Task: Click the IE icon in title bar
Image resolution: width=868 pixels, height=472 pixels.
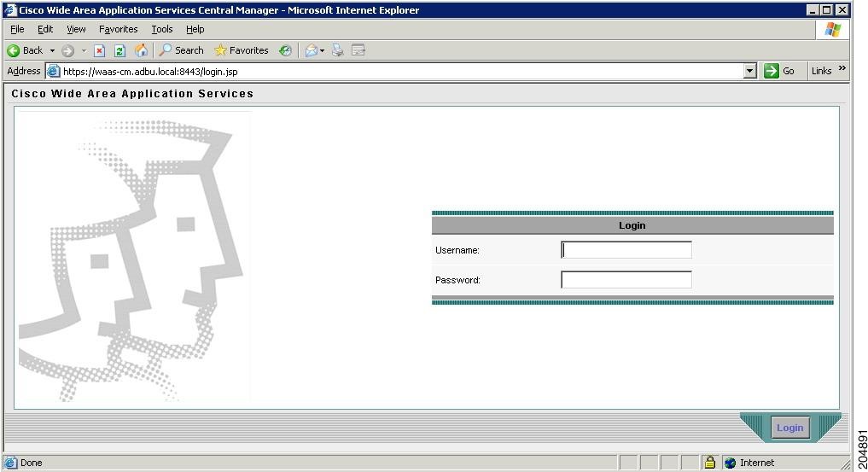Action: 10,10
